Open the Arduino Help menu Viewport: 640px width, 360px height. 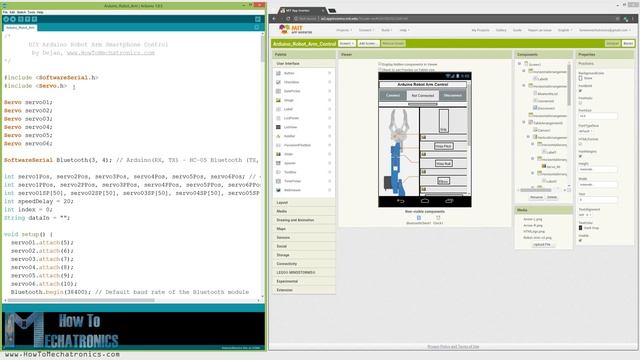[40, 12]
